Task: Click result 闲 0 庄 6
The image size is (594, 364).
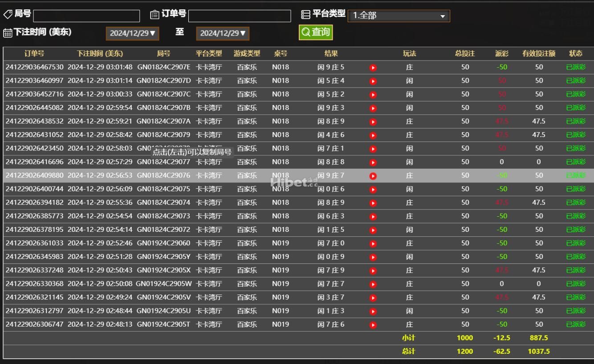Action: click(x=331, y=189)
